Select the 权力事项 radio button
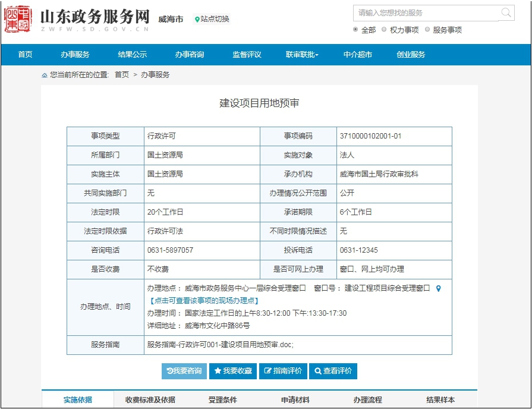This screenshot has height=409, width=532. 384,29
